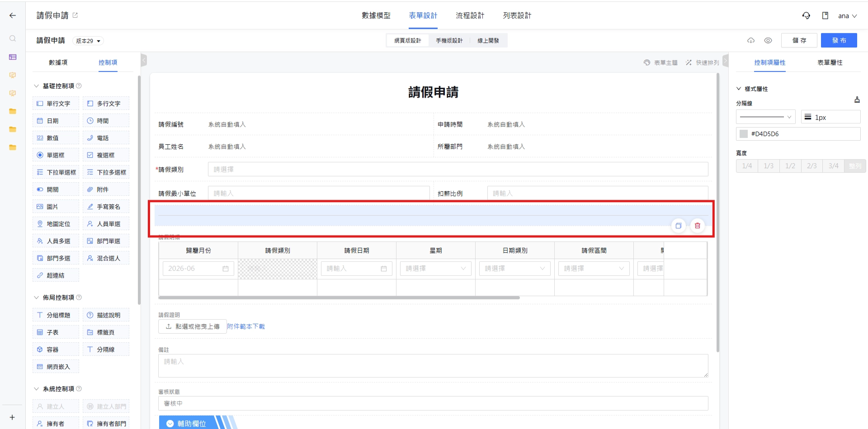Image resolution: width=868 pixels, height=429 pixels.
Task: Click the 備註 text area
Action: tap(433, 366)
